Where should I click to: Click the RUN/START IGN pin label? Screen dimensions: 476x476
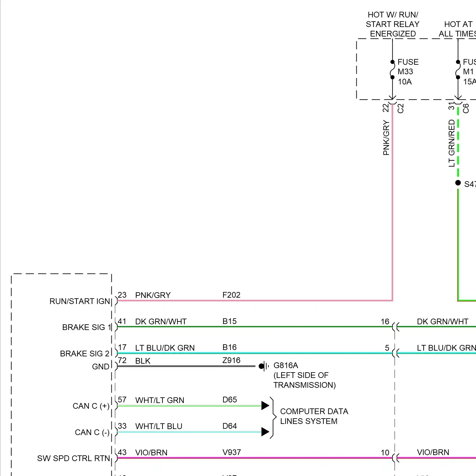click(80, 301)
